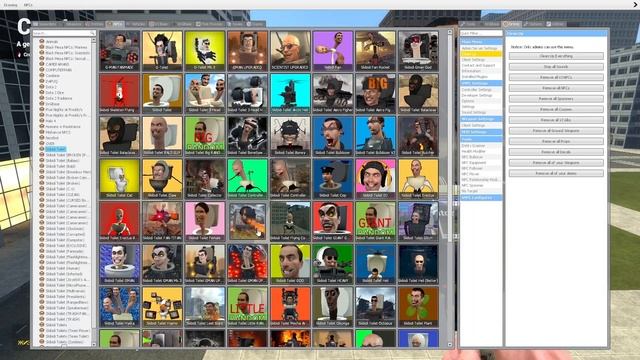The height and width of the screenshot is (360, 640).
Task: Spawn the Skibidi Toilet Big Random icon
Action: [205, 136]
